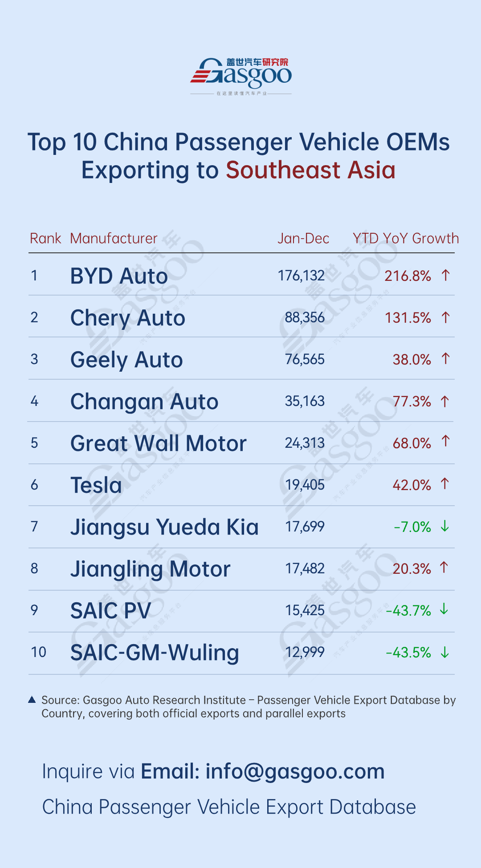Click the 88,356 export figure for Chery

pos(305,317)
